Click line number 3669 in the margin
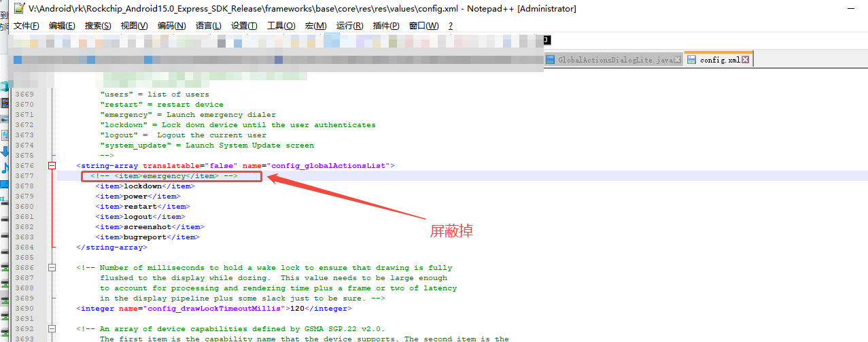Screen dimensions: 868x342 coord(24,95)
